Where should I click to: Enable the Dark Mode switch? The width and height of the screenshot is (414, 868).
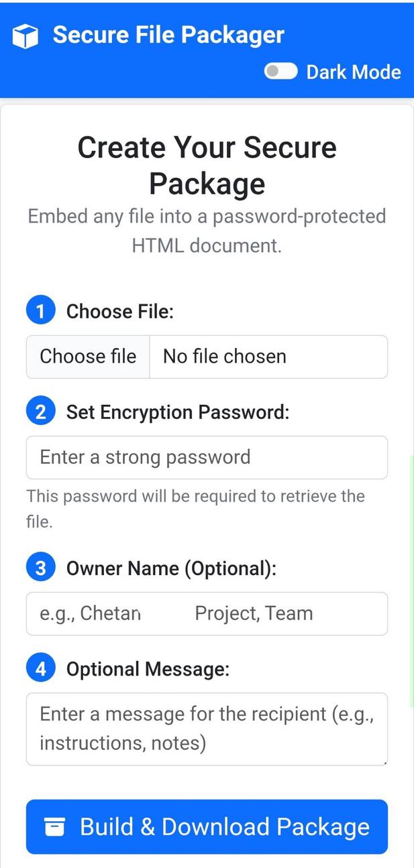[280, 72]
